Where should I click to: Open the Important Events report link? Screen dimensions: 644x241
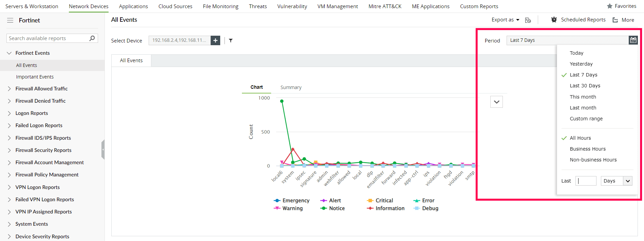click(x=35, y=77)
